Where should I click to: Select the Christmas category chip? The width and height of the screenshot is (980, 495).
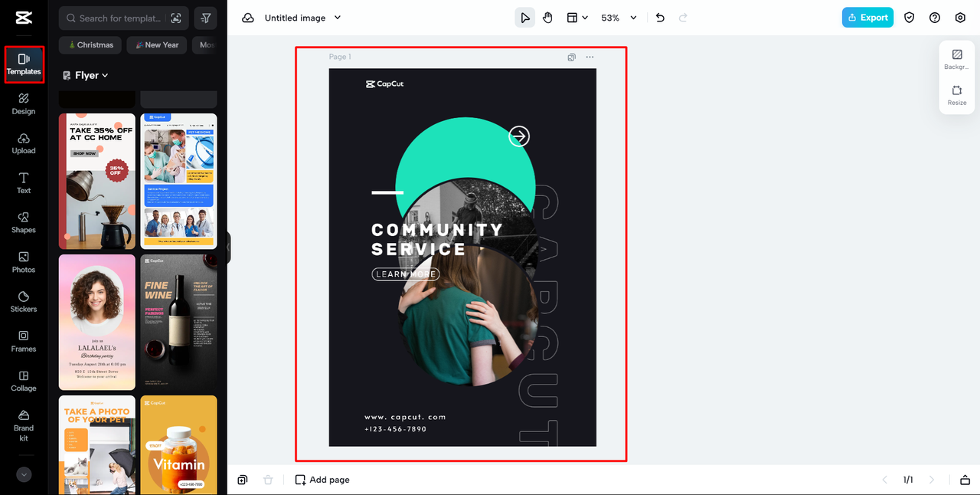click(x=91, y=44)
